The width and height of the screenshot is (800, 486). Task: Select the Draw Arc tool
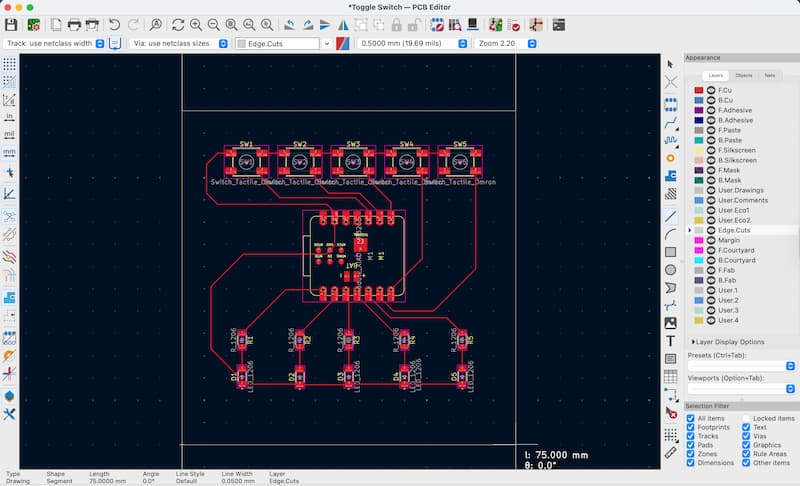pyautogui.click(x=670, y=234)
